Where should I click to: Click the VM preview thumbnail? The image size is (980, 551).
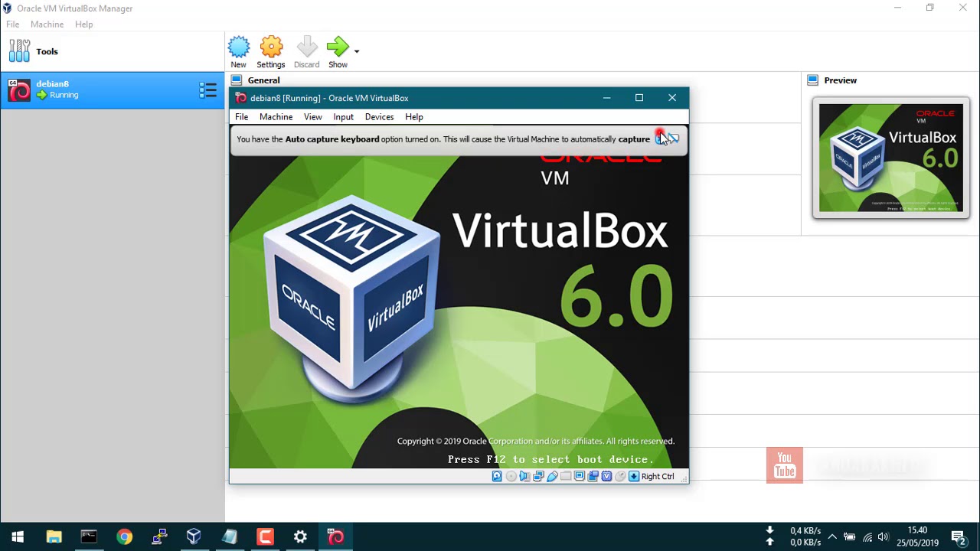click(x=891, y=158)
